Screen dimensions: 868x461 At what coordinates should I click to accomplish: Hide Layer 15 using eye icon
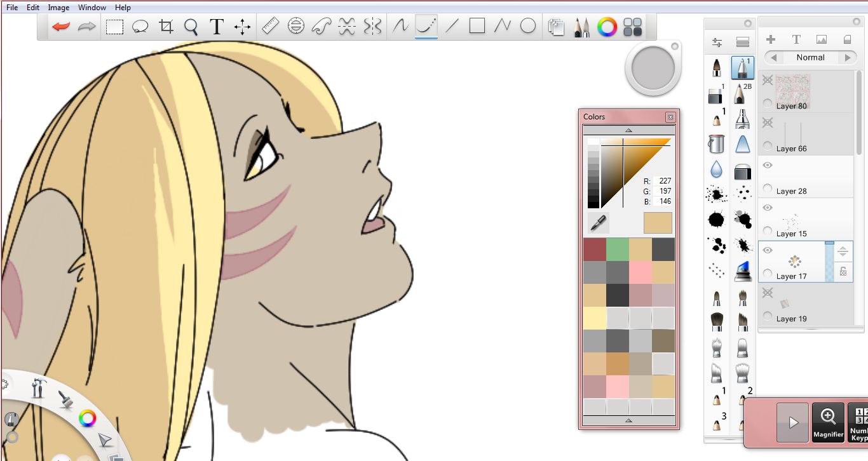coord(767,208)
